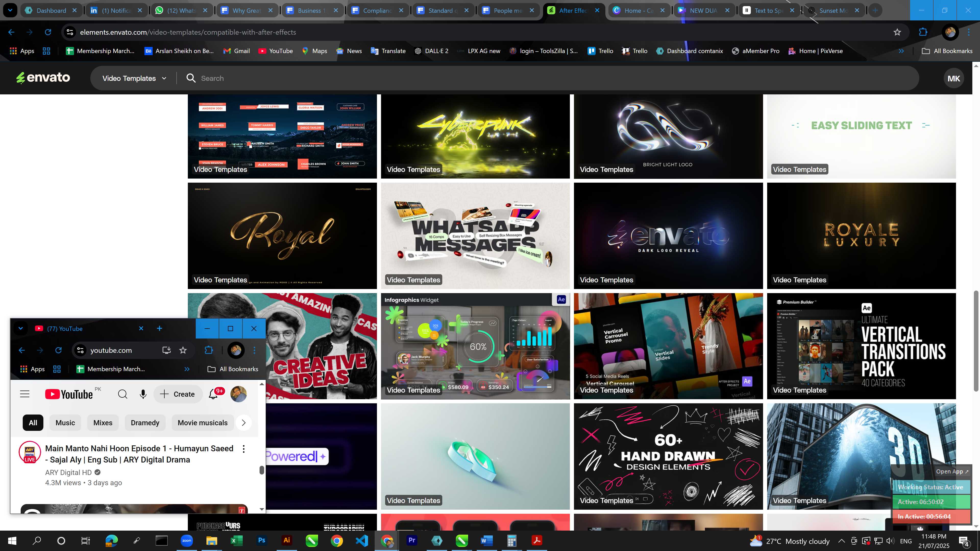Open YouTube notifications bell
The height and width of the screenshot is (551, 980).
[213, 394]
